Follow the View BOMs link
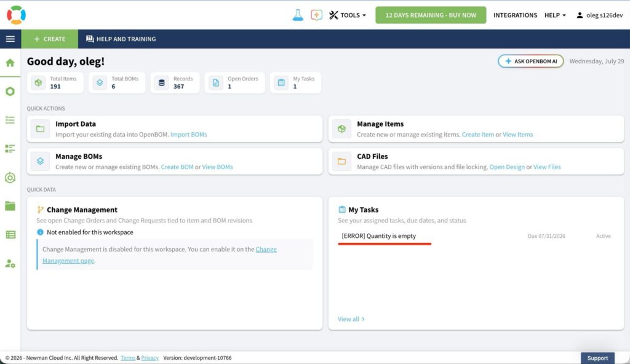Viewport: 630px width, 364px height. click(217, 167)
